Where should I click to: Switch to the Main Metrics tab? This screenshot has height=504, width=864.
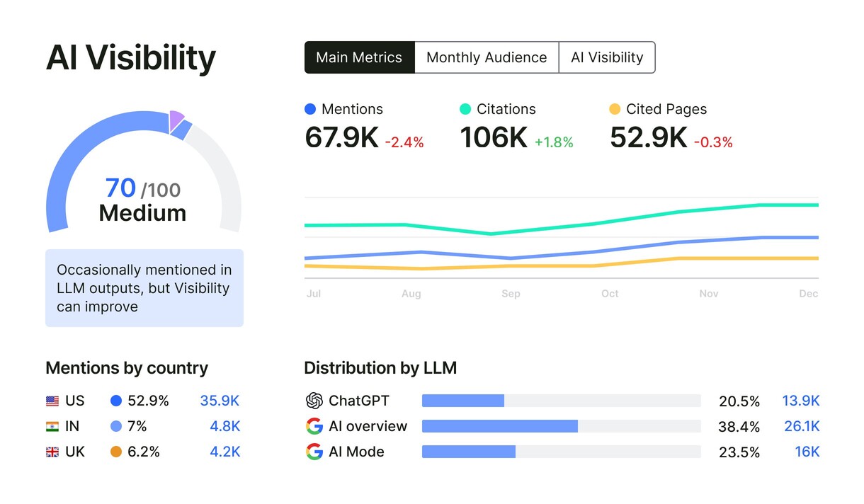point(359,57)
